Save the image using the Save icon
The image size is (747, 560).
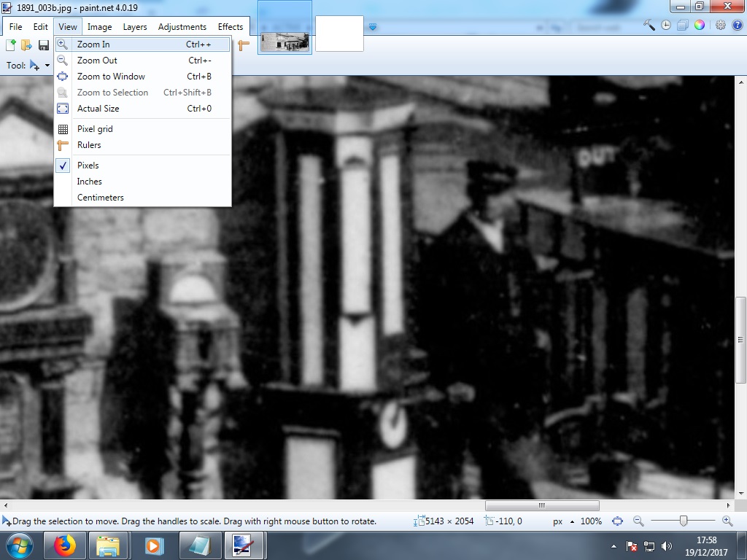tap(44, 44)
